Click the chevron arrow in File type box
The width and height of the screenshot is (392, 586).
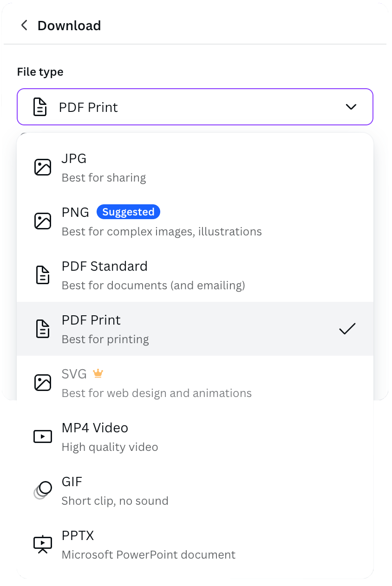pyautogui.click(x=351, y=107)
